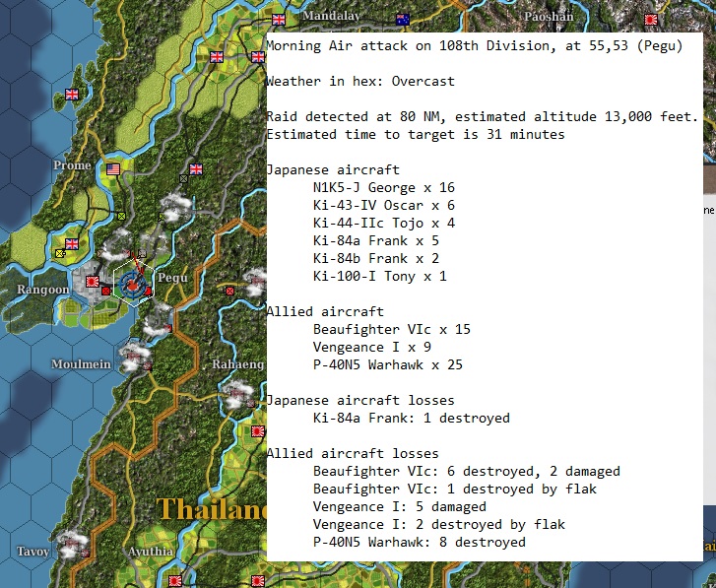
Task: Click the Paoshan city label
Action: (x=549, y=17)
